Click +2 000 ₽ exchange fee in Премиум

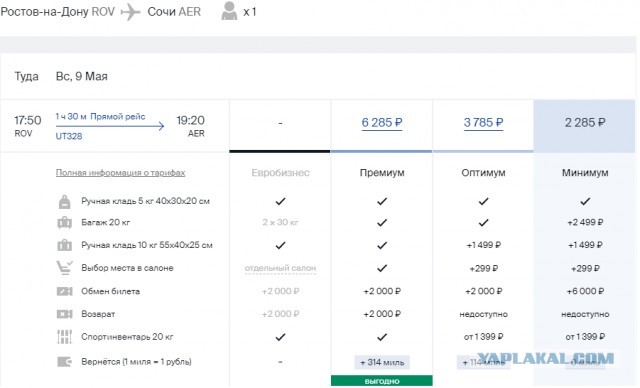click(x=382, y=292)
